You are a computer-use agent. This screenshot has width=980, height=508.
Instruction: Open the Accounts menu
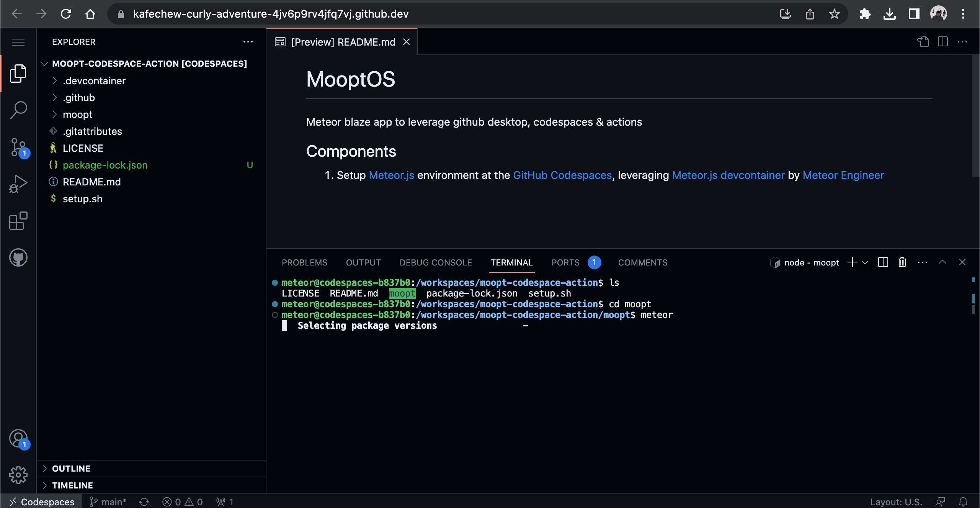pos(18,439)
